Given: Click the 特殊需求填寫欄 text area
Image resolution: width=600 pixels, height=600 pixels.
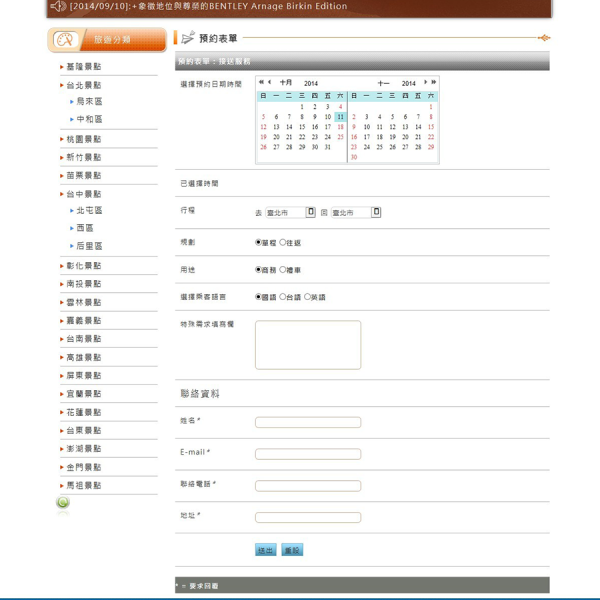Looking at the screenshot, I should coord(308,345).
